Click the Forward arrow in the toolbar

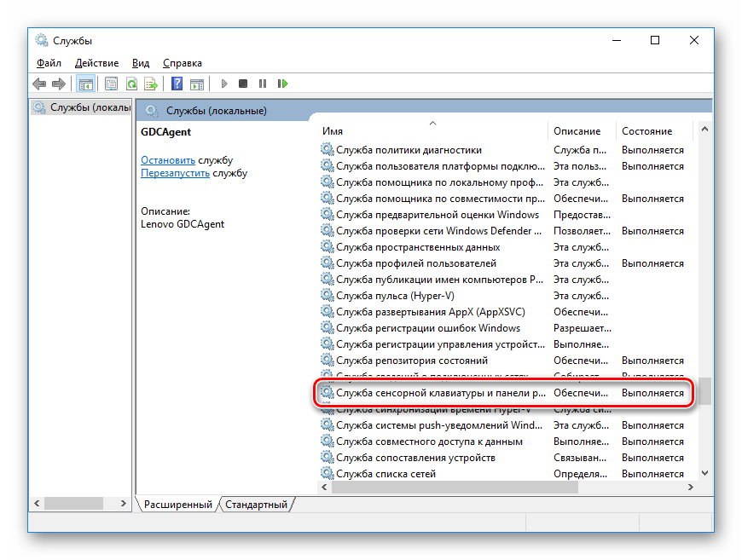[58, 84]
